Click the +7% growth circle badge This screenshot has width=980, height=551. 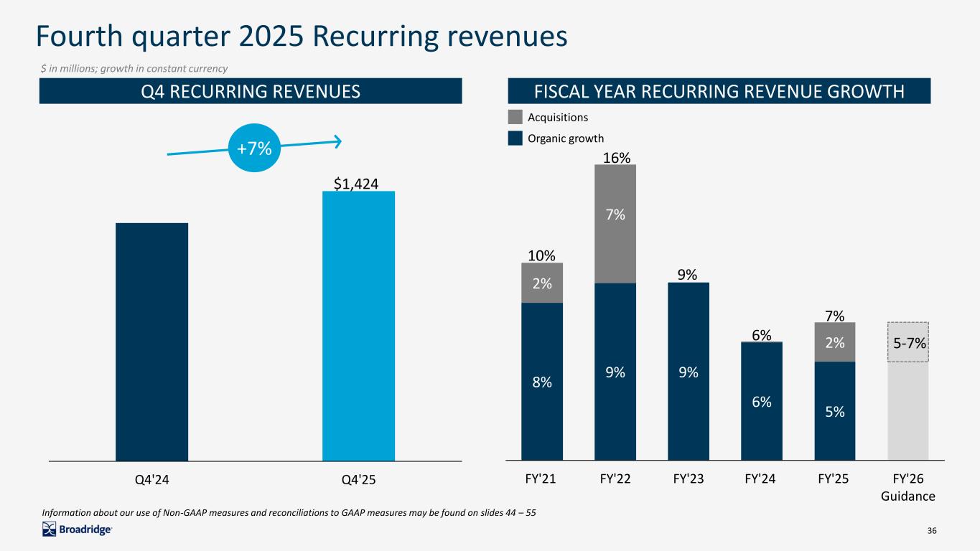[x=254, y=149]
